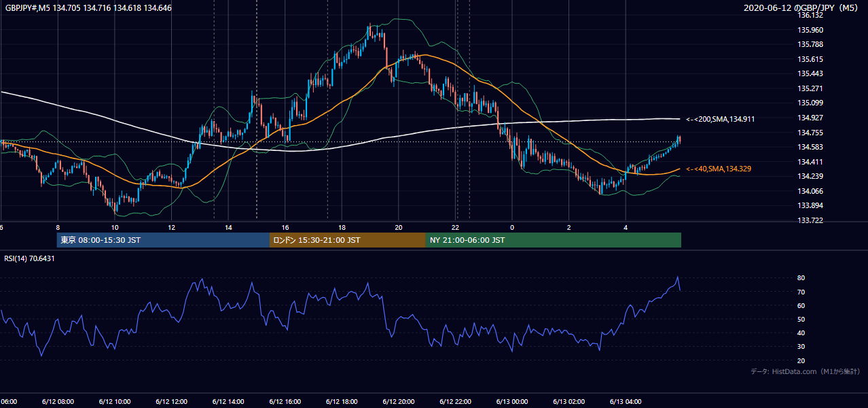Click the 6/12 10:00 date label
This screenshot has width=868, height=408.
115,401
